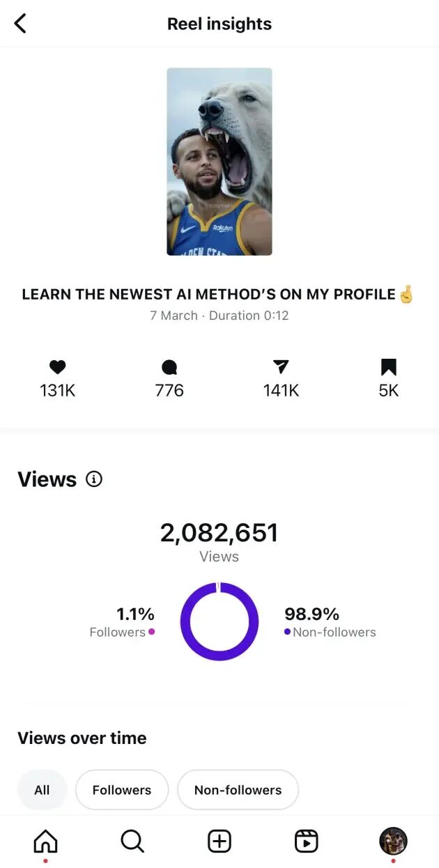This screenshot has height=868, width=439.
Task: Select the All filter chip
Action: tap(42, 790)
